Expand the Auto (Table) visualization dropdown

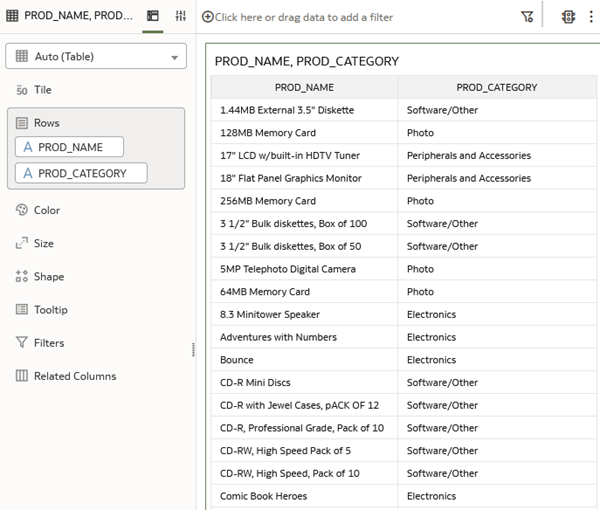(x=96, y=56)
